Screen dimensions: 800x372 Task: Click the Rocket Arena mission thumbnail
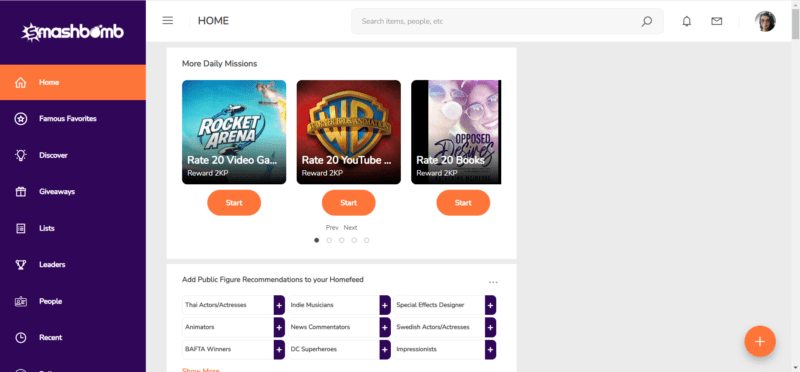click(x=234, y=132)
